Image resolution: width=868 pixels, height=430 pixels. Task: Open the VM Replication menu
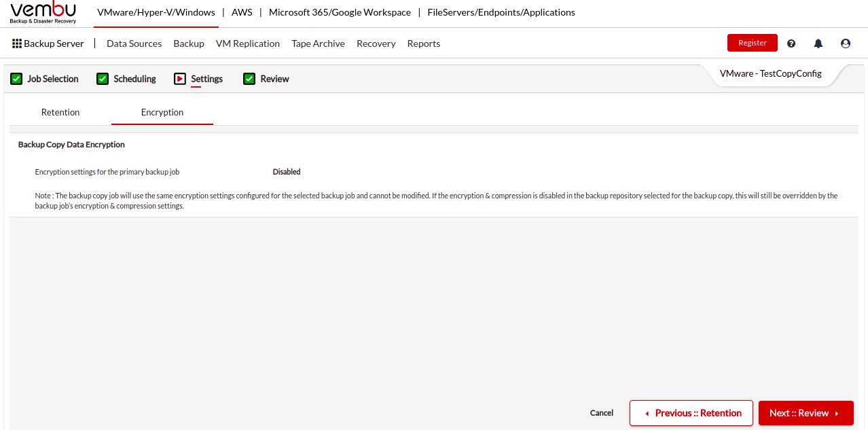(x=248, y=43)
